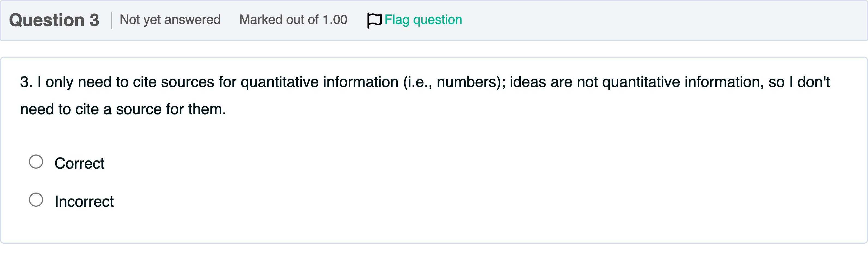Select the Incorrect radio button
This screenshot has width=868, height=260.
36,200
